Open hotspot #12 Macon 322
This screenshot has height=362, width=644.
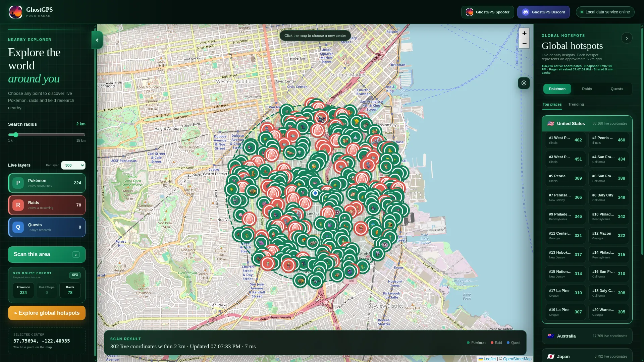pyautogui.click(x=609, y=236)
